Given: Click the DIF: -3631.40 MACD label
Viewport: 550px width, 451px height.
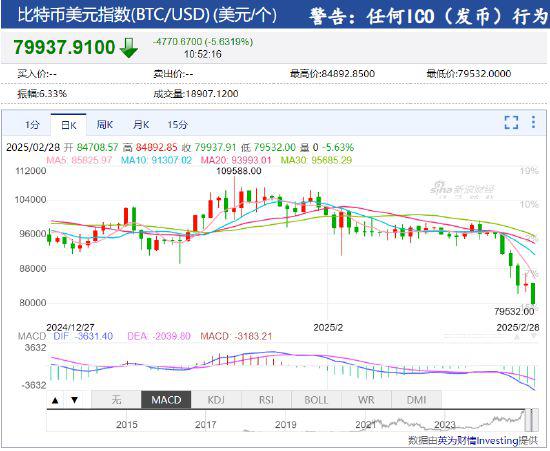Looking at the screenshot, I should (83, 336).
